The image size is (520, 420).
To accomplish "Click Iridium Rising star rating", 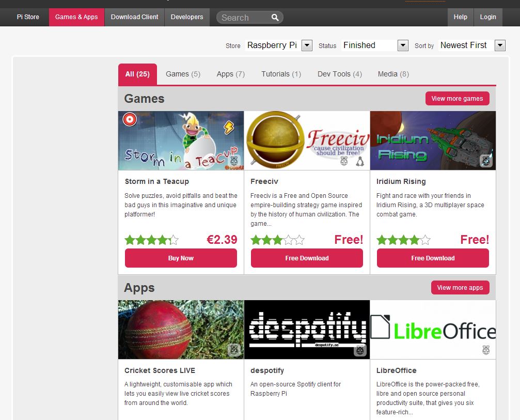I will 404,240.
